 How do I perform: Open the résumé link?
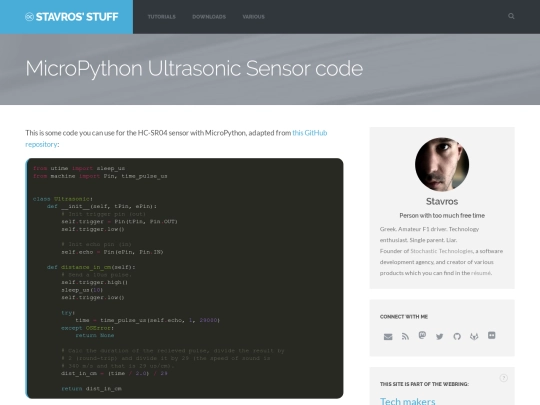[x=481, y=273]
